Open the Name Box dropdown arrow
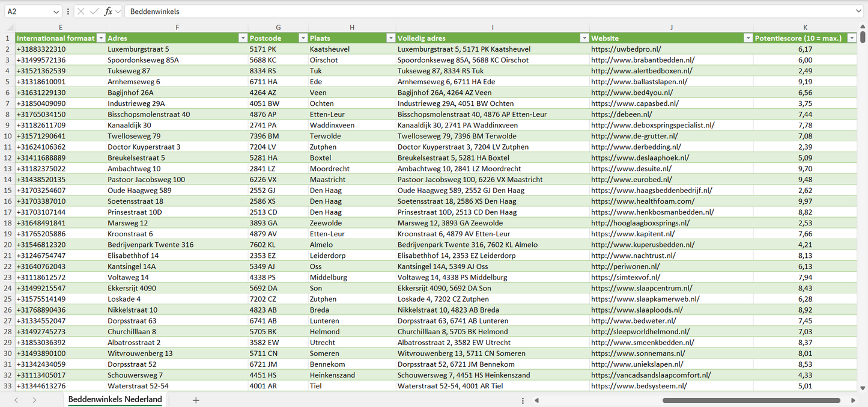The width and height of the screenshot is (868, 407). [56, 11]
